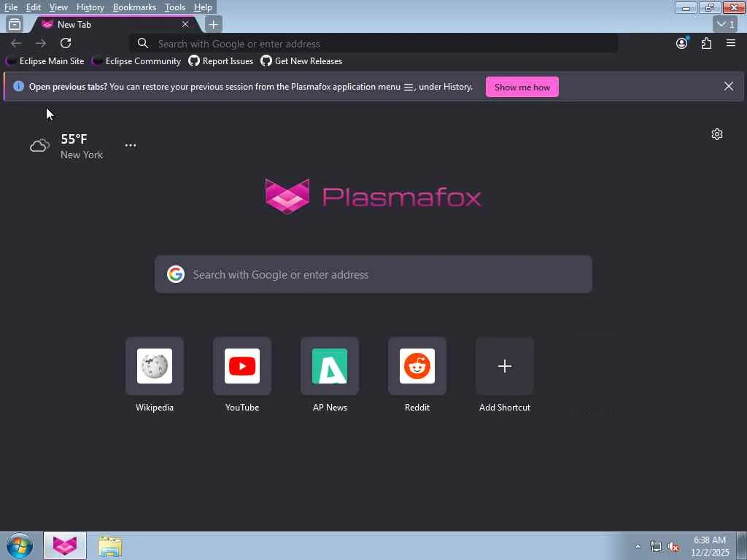Click the 55°F temperature text
Screen dimensions: 747x560
click(74, 139)
